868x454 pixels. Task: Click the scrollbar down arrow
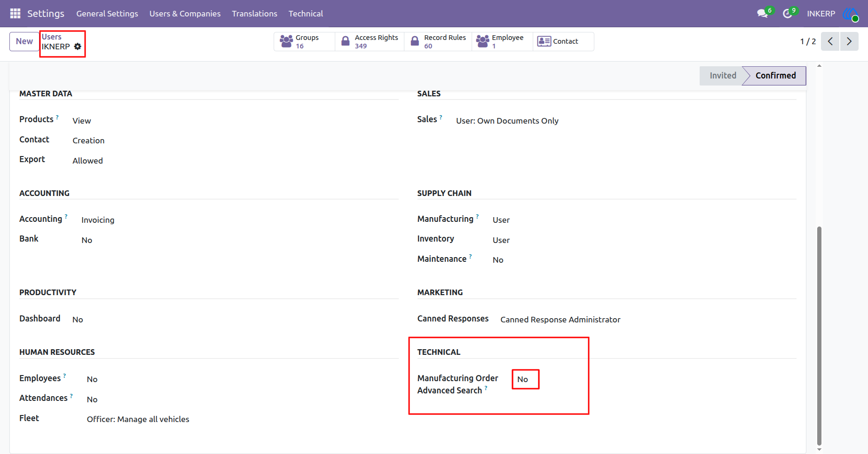tap(819, 449)
